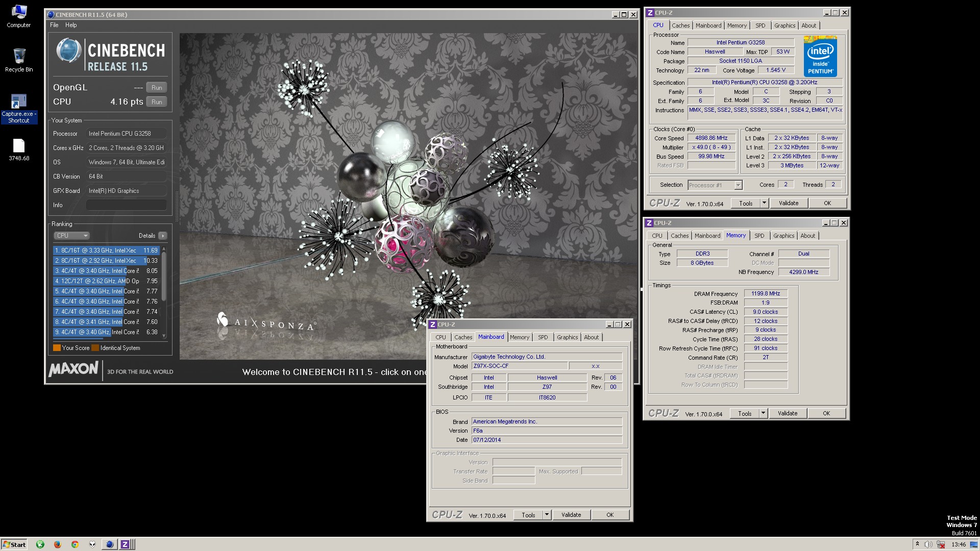The height and width of the screenshot is (551, 980).
Task: Click the 1199.8 MHz DRAM Frequency value
Action: pos(766,294)
